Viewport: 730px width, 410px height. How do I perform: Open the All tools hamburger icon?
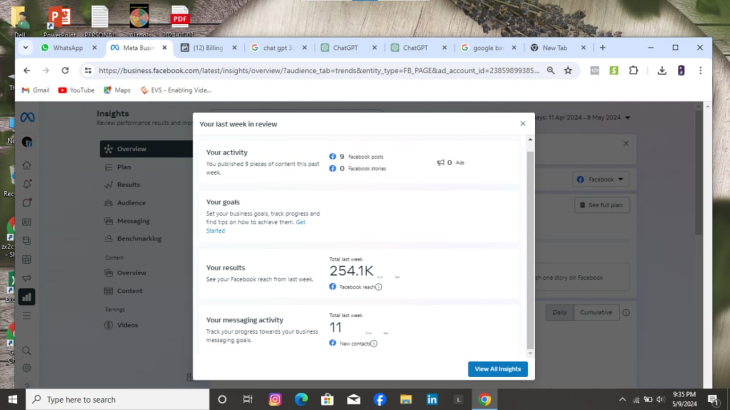(27, 316)
